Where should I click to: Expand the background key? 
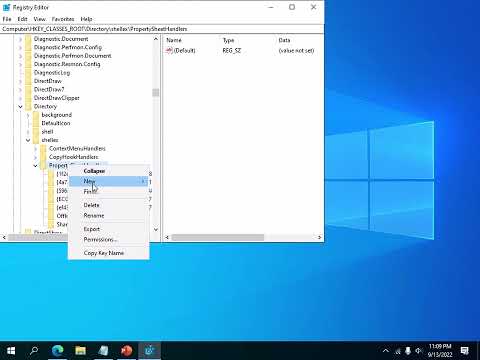(28, 115)
